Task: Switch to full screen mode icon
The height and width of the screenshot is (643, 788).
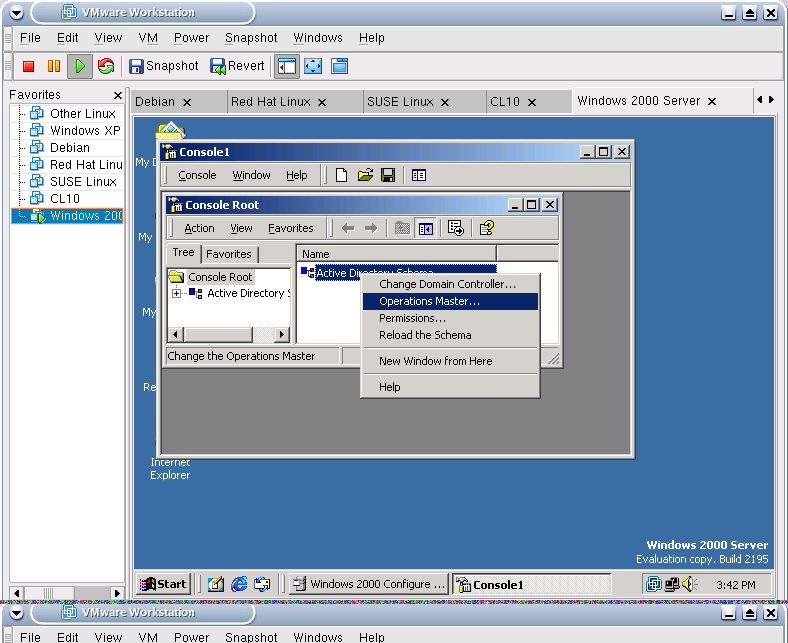Action: click(x=313, y=66)
